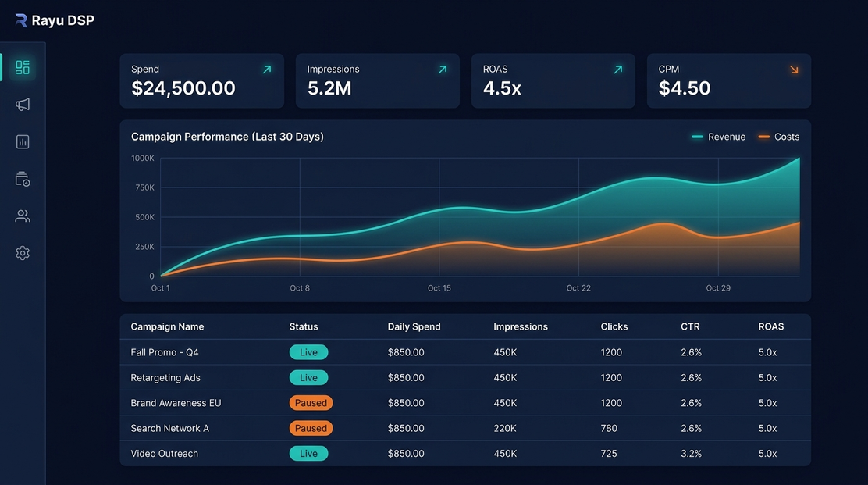
Task: Sort by CTR column header
Action: point(690,326)
